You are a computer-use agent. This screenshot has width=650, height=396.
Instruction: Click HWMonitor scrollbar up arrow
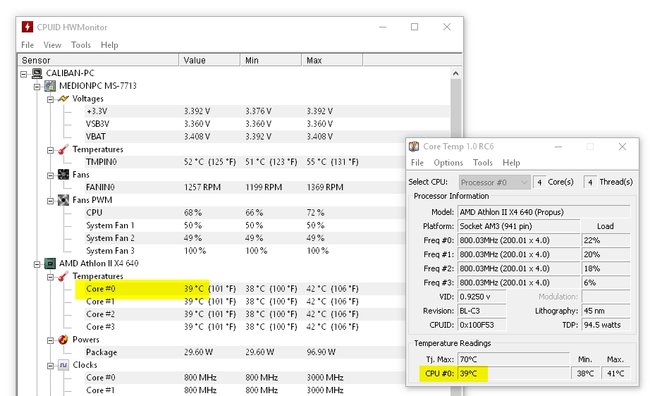point(456,73)
